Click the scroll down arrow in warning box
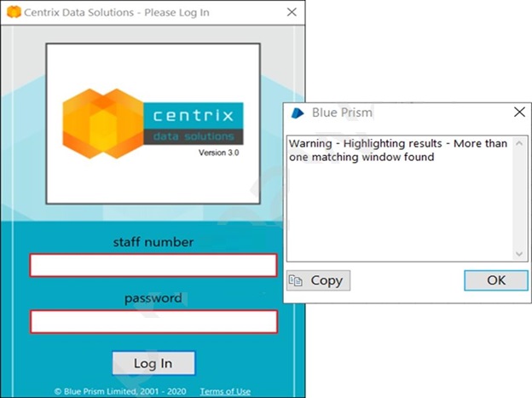This screenshot has height=398, width=532. (518, 254)
